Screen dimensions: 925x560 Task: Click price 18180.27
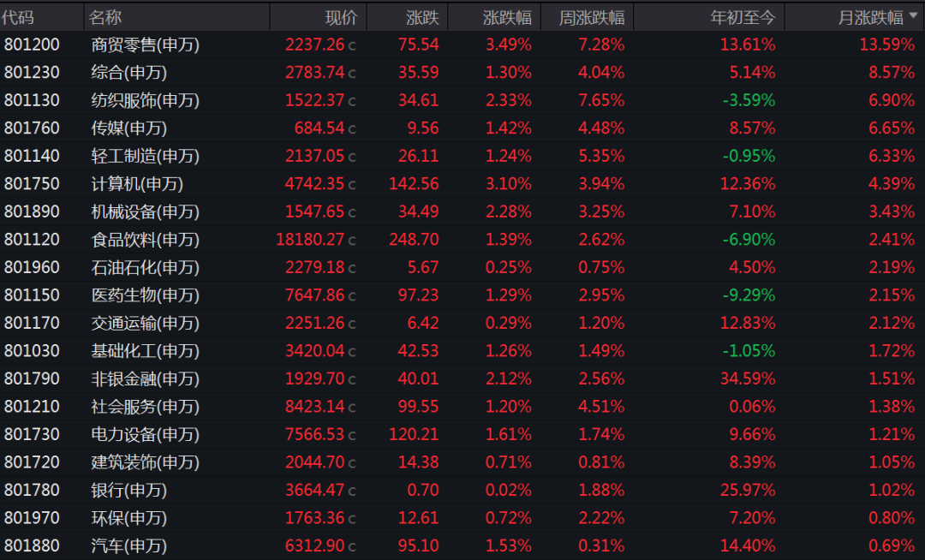point(310,239)
